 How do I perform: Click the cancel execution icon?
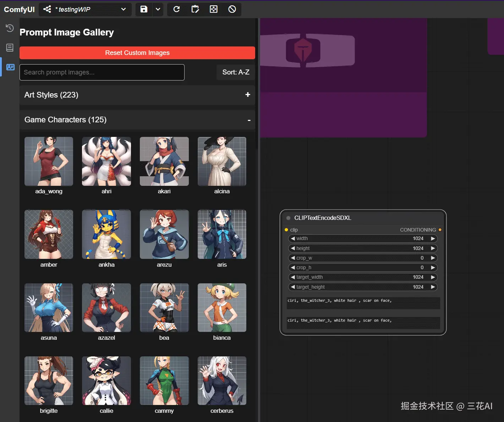[232, 9]
